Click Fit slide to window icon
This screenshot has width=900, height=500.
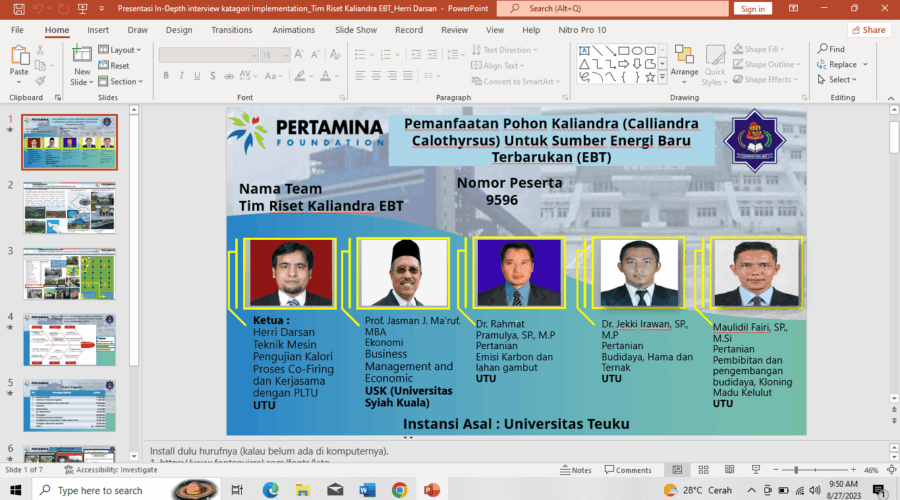pos(891,470)
